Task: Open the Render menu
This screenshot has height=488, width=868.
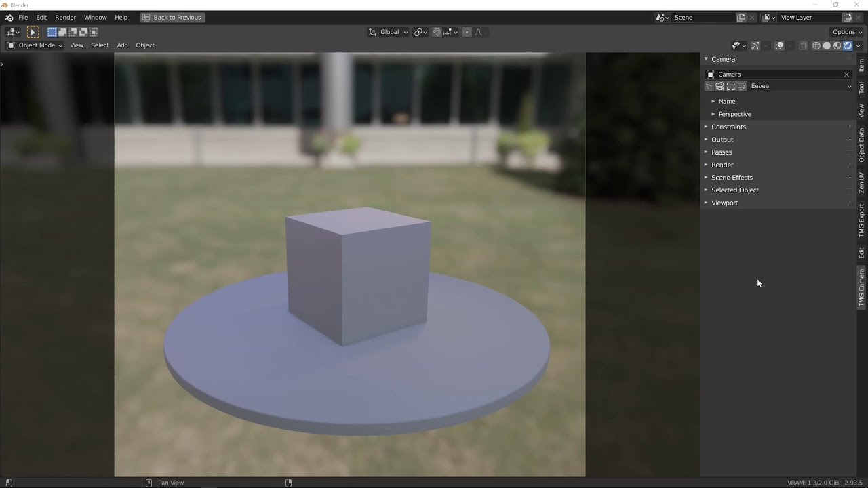Action: point(65,17)
